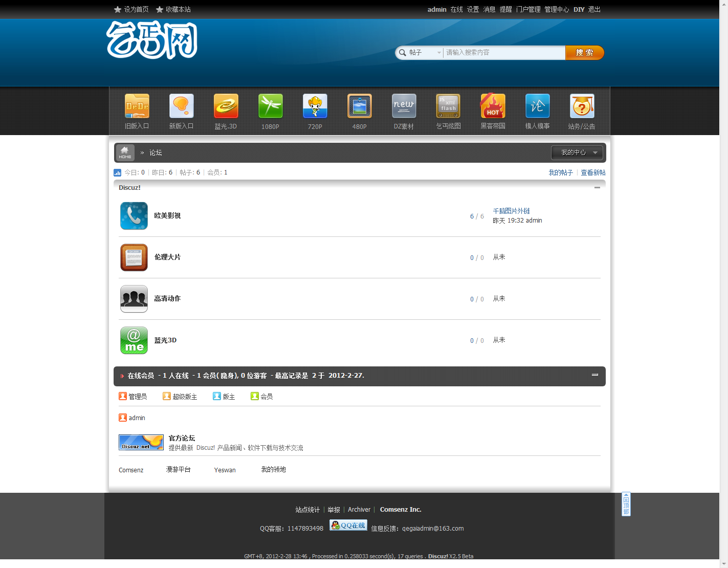Click the Discuz.net logo banner
The width and height of the screenshot is (728, 568).
tap(141, 442)
